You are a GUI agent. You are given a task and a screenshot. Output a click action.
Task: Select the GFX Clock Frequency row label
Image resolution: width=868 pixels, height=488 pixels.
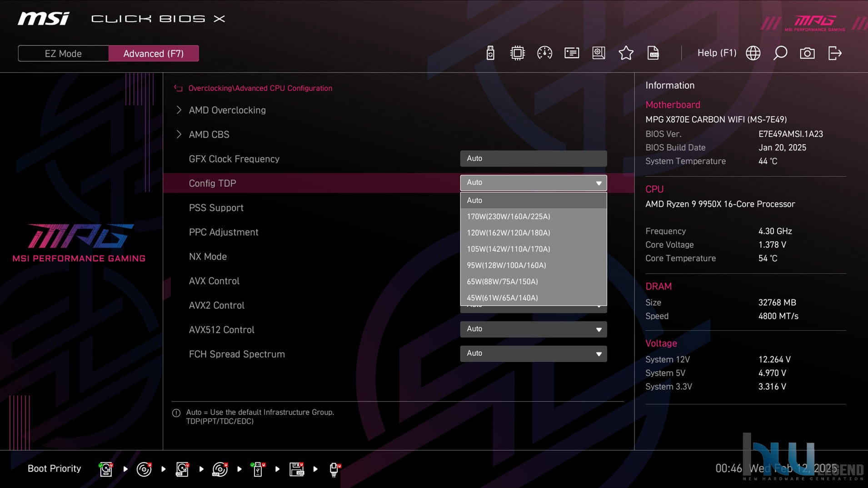pyautogui.click(x=234, y=159)
